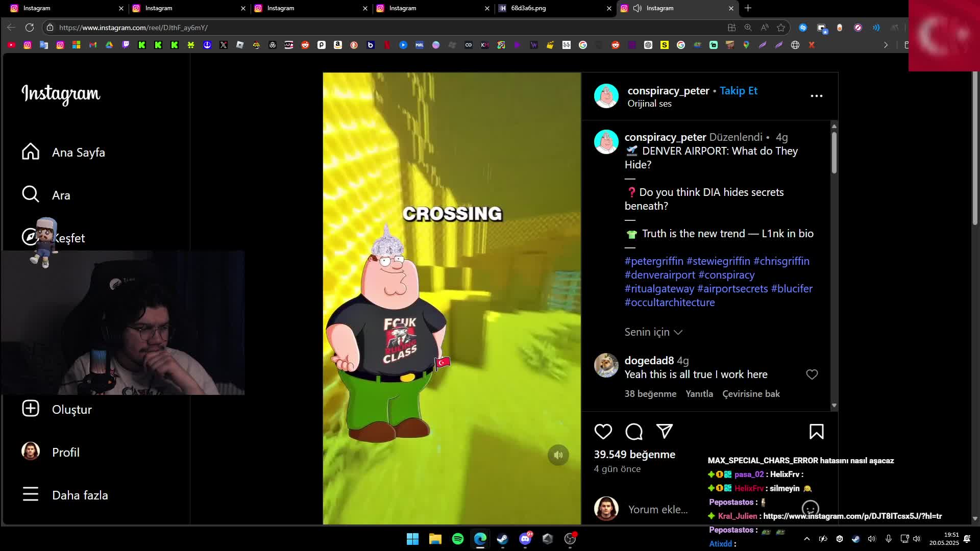Viewport: 980px width, 551px height.
Task: Open Shazam browser extension
Action: (x=803, y=28)
